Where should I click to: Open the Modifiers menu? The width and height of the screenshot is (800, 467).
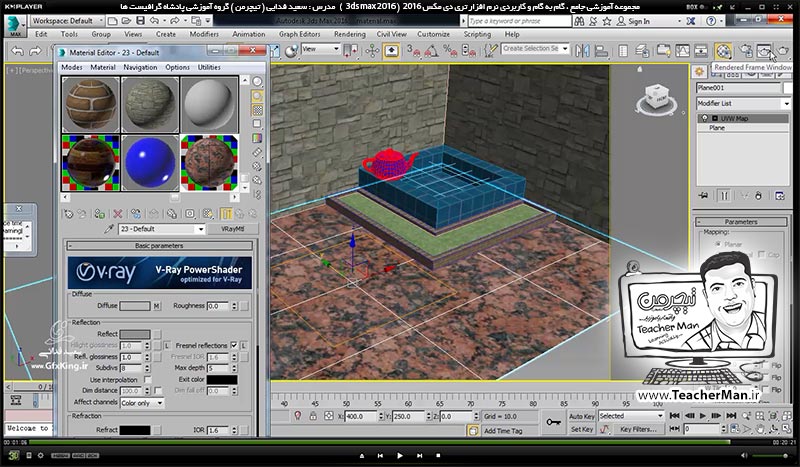click(x=204, y=34)
